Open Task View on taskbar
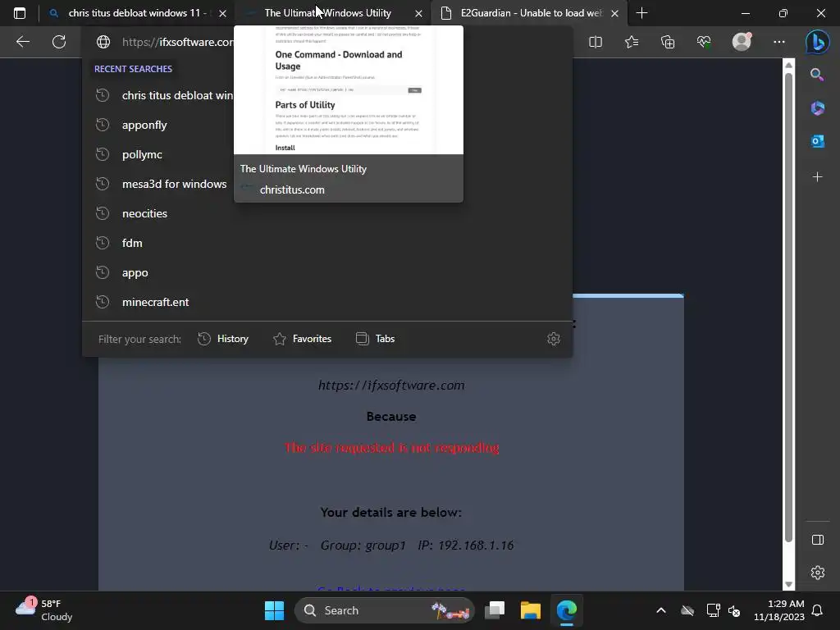This screenshot has height=630, width=840. [x=495, y=610]
